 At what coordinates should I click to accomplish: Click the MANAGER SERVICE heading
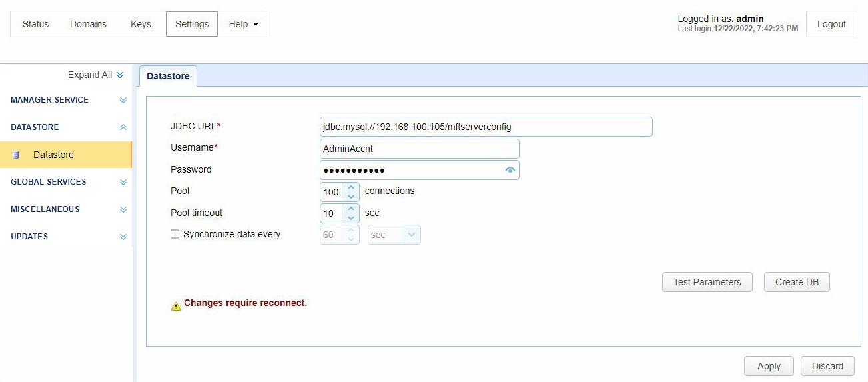click(50, 100)
